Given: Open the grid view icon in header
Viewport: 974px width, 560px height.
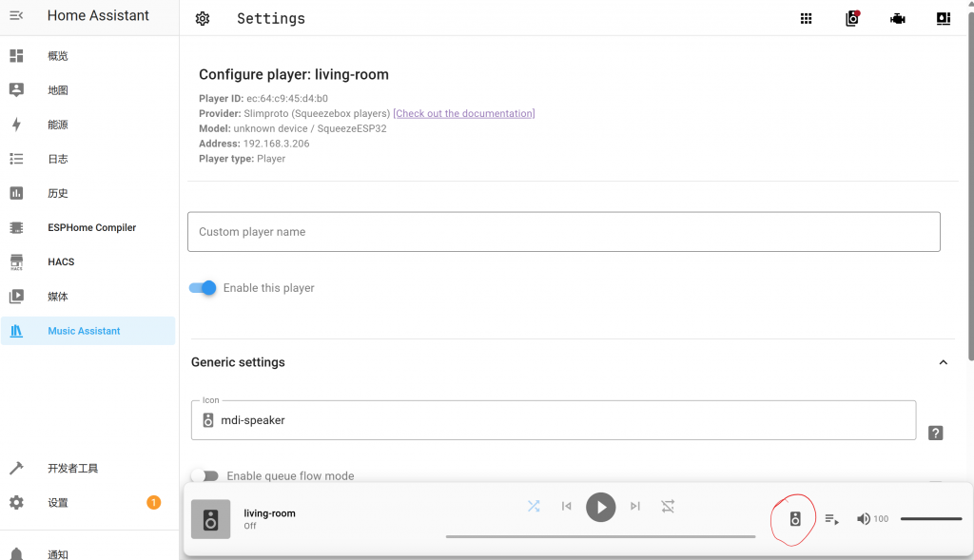Looking at the screenshot, I should pyautogui.click(x=806, y=19).
